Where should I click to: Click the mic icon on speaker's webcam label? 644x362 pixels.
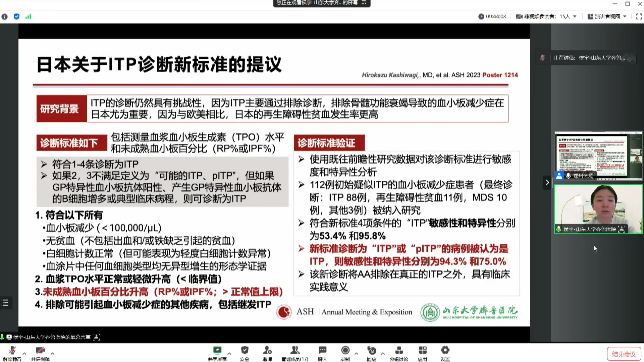[559, 229]
